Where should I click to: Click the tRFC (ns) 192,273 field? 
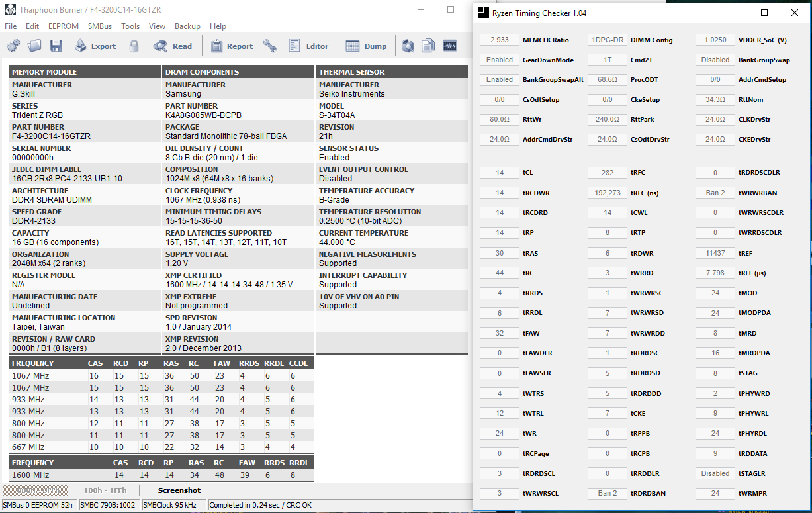click(x=608, y=193)
